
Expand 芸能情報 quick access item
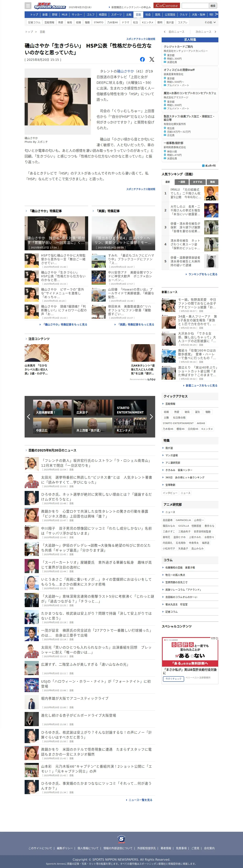pyautogui.click(x=190, y=404)
